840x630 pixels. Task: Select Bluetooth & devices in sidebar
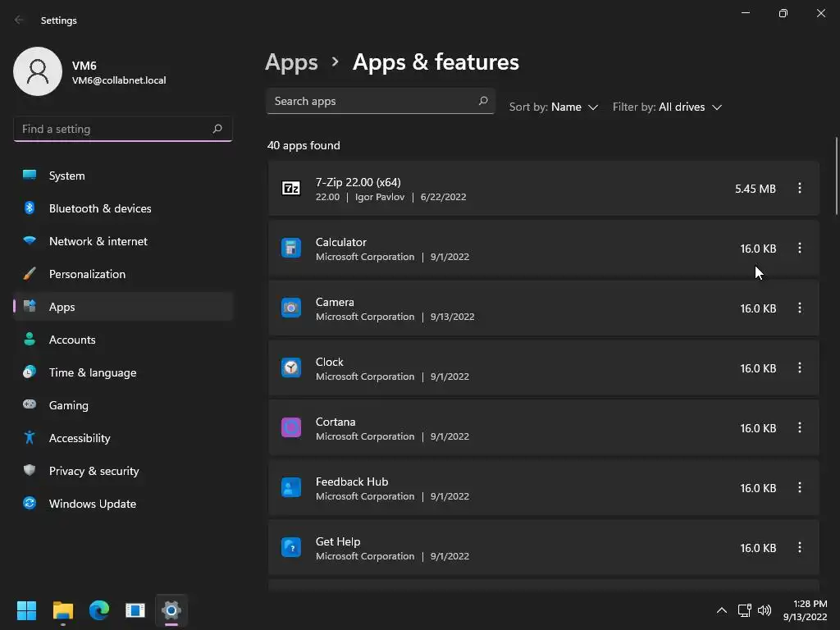[x=99, y=208]
